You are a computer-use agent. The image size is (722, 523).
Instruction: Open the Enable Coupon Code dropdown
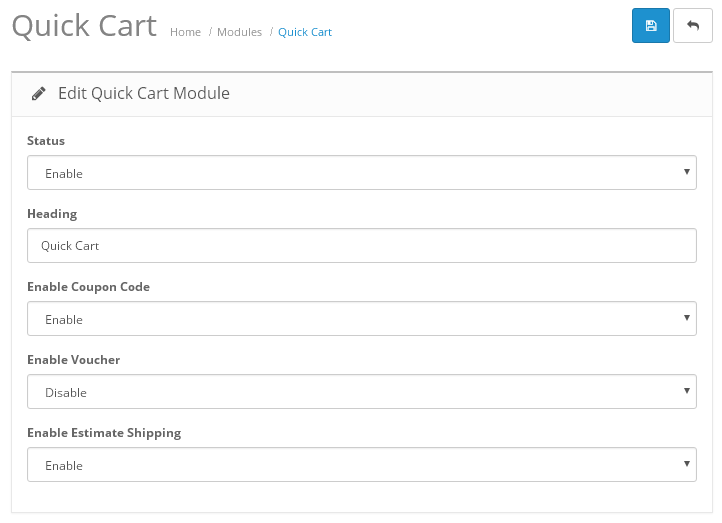[x=361, y=319]
